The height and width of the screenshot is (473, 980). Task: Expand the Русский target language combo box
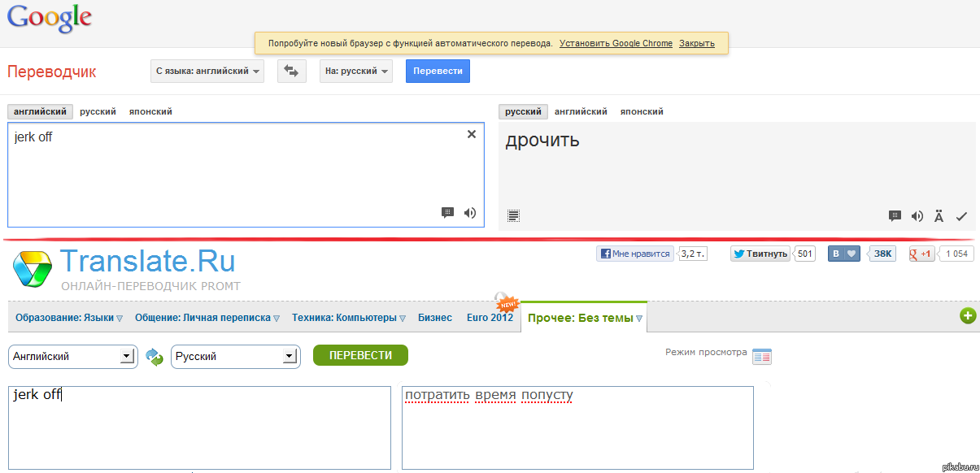[x=289, y=356]
